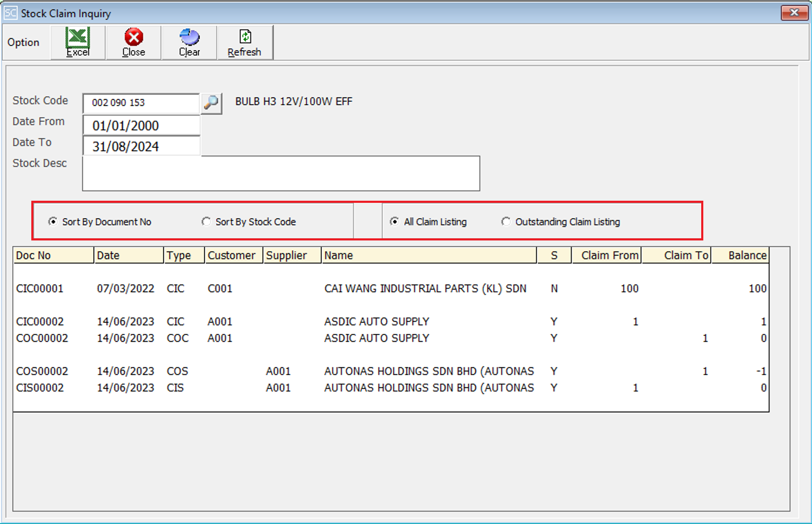The height and width of the screenshot is (524, 812).
Task: Click the Stock Code input field
Action: [141, 103]
